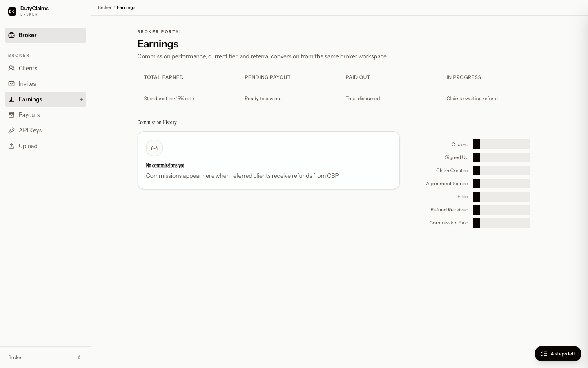The width and height of the screenshot is (588, 368).
Task: Click the upload arrow icon beside Upload
Action: (11, 146)
